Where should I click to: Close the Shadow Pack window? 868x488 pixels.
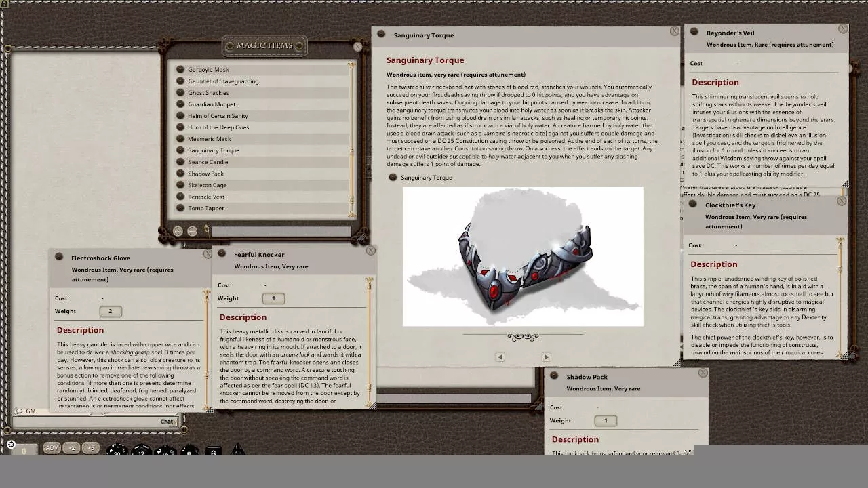[x=703, y=373]
